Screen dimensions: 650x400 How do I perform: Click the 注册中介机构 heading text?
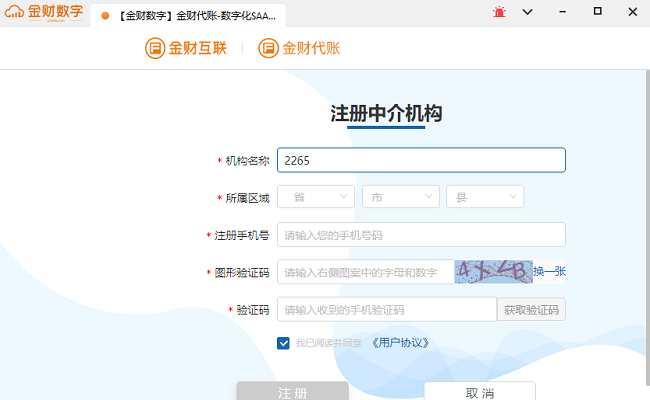pos(386,114)
